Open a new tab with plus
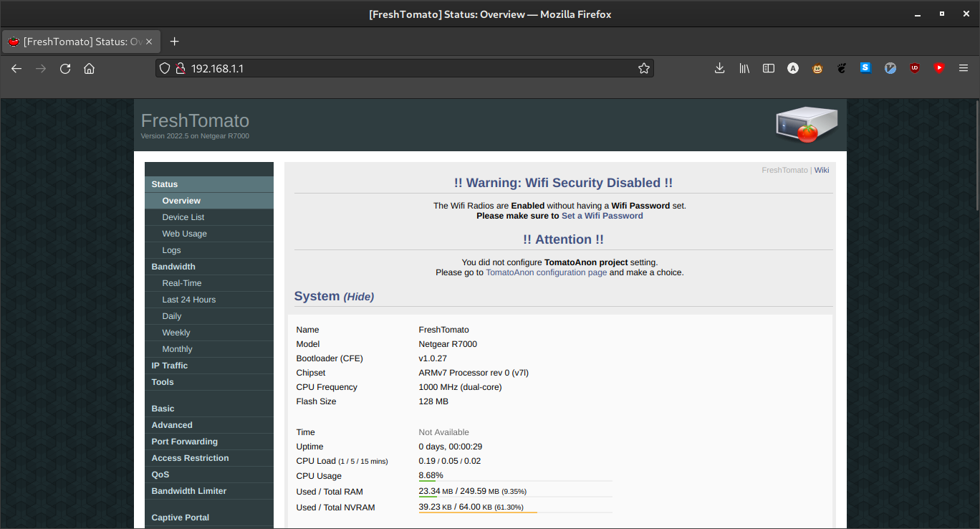 point(174,42)
